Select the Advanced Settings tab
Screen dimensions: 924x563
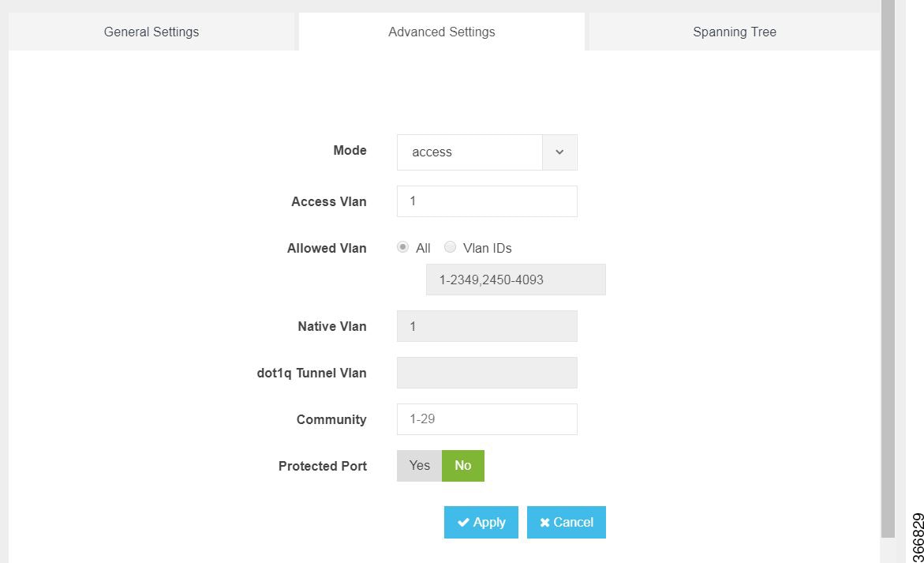point(441,32)
